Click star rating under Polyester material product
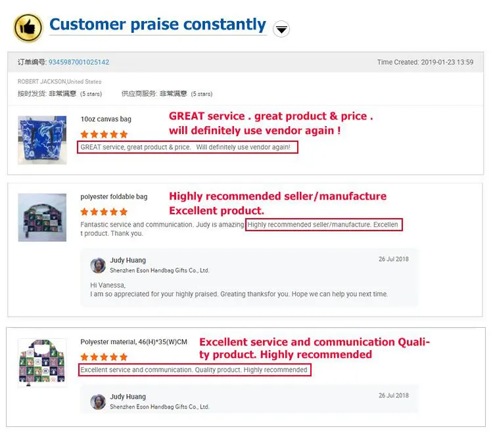Screen dimensions: 493x448 pos(104,357)
